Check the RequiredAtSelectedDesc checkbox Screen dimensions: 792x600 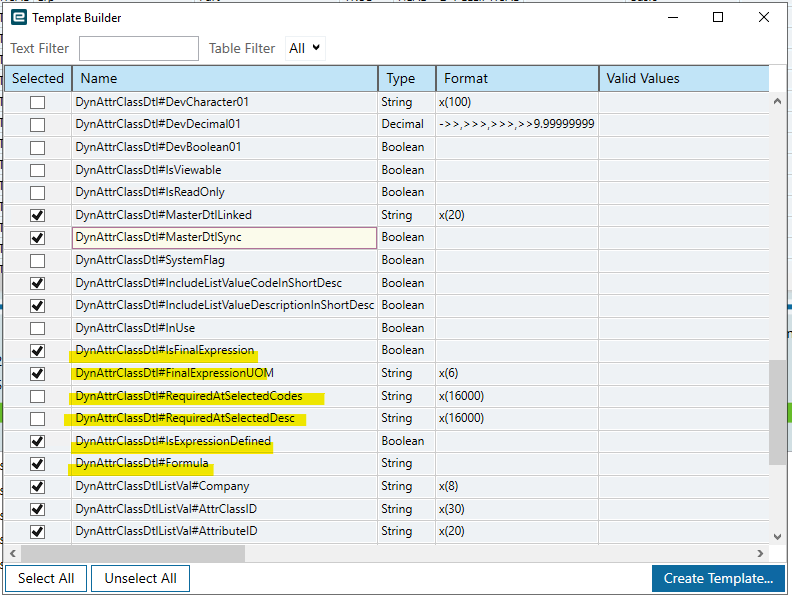pos(37,419)
